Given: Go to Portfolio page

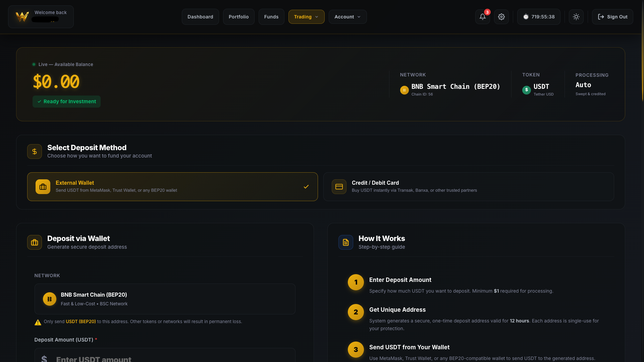Looking at the screenshot, I should point(238,17).
